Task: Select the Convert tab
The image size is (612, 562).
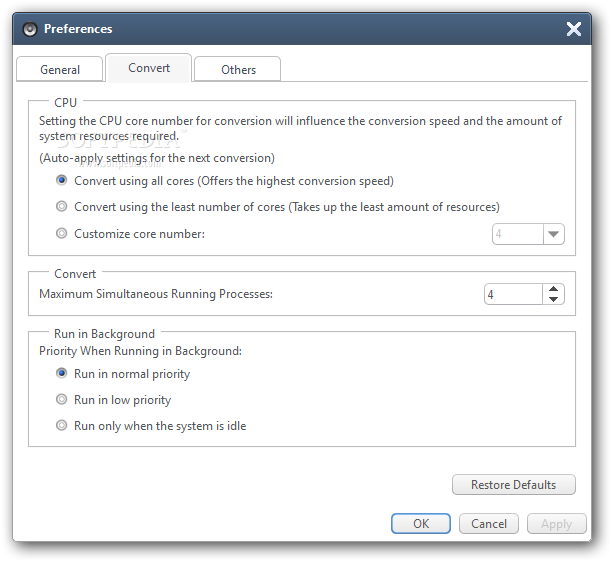Action: pos(149,68)
